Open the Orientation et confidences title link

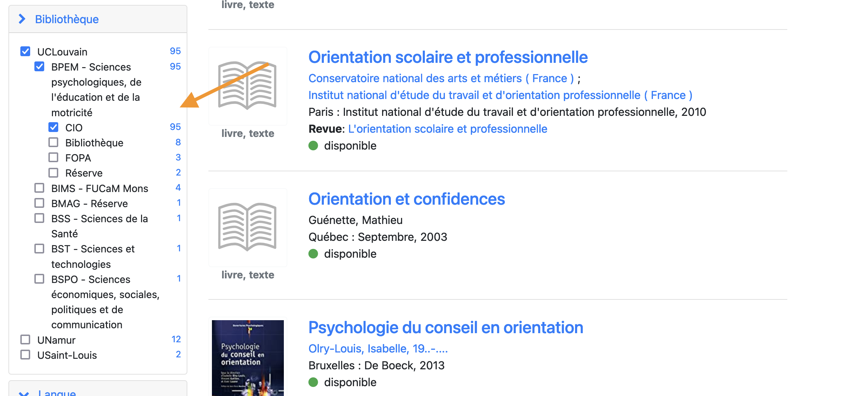tap(406, 199)
